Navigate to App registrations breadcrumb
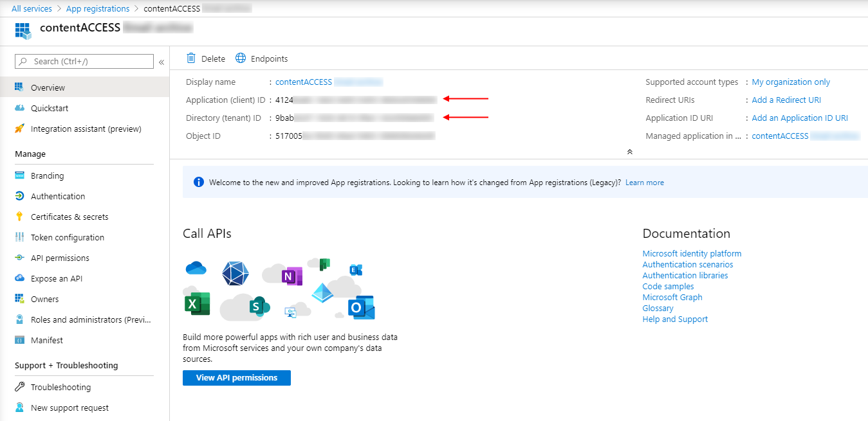 pyautogui.click(x=98, y=8)
